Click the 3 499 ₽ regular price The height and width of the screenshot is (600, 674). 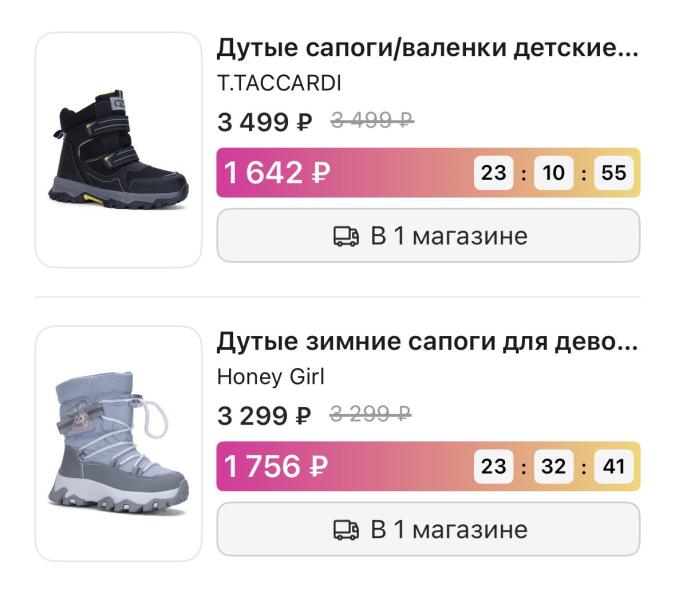pos(264,122)
